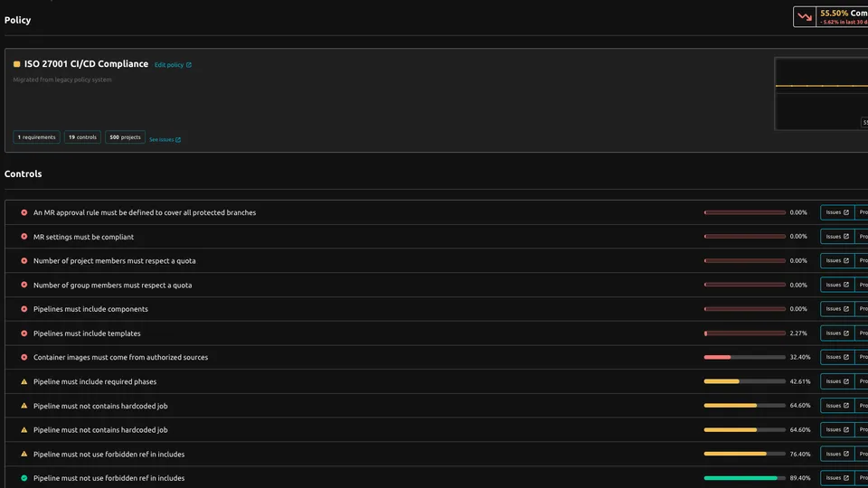The height and width of the screenshot is (488, 868).
Task: Click 'Migrated from legacy policy system' description
Action: click(x=62, y=80)
